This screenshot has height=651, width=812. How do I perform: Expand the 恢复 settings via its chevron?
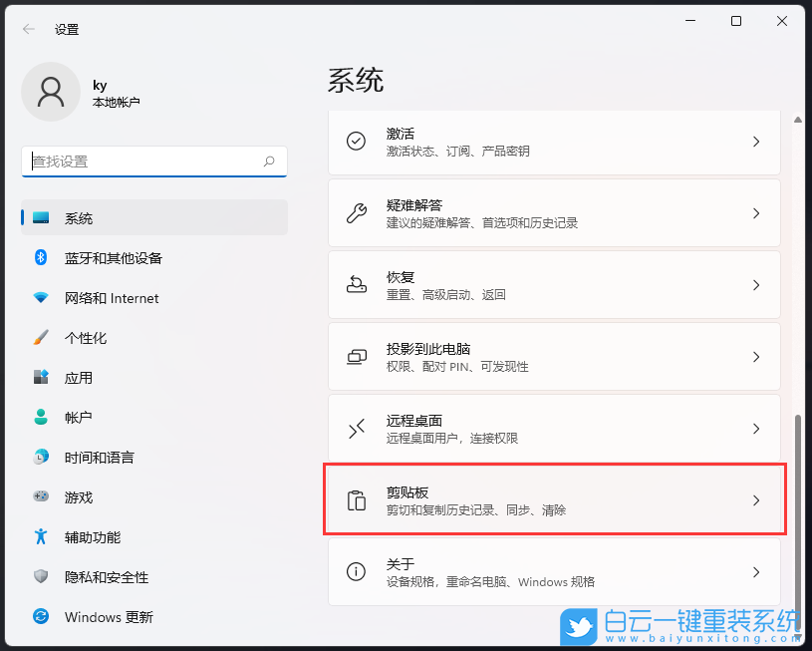click(x=755, y=284)
